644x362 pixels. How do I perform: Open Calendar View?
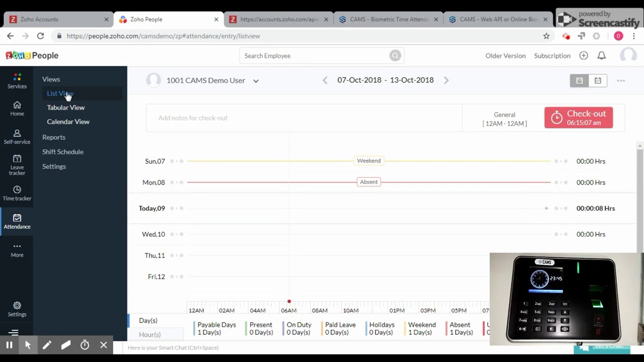pos(68,122)
